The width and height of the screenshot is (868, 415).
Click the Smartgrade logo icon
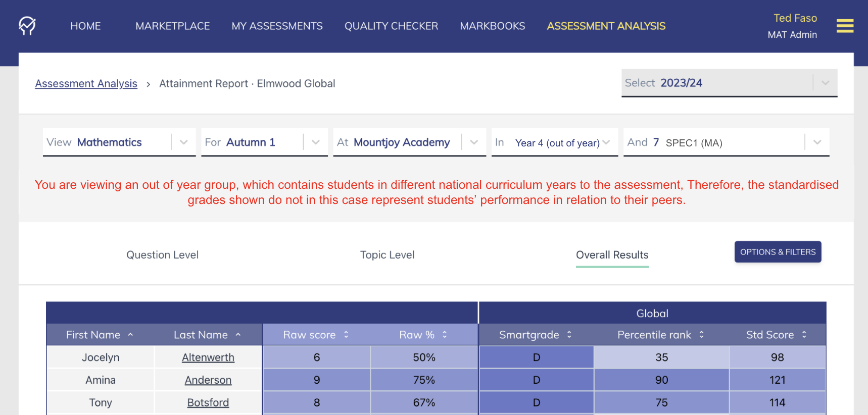[x=27, y=26]
